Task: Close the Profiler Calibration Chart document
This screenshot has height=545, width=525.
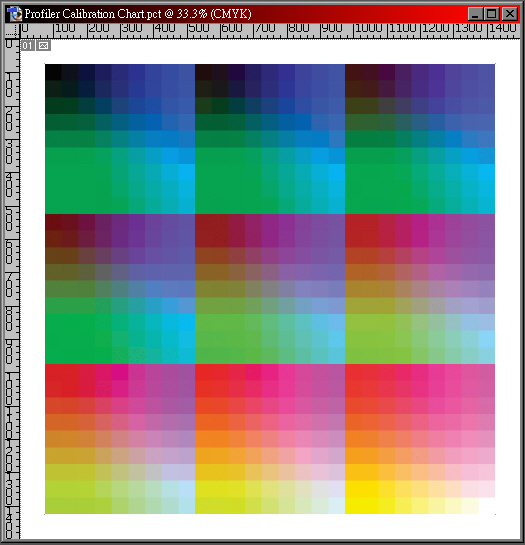Action: tap(510, 14)
